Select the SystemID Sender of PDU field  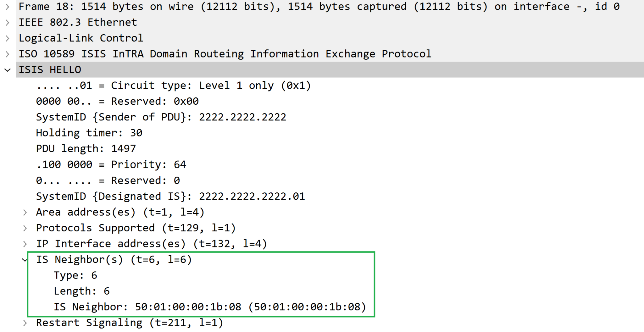160,117
